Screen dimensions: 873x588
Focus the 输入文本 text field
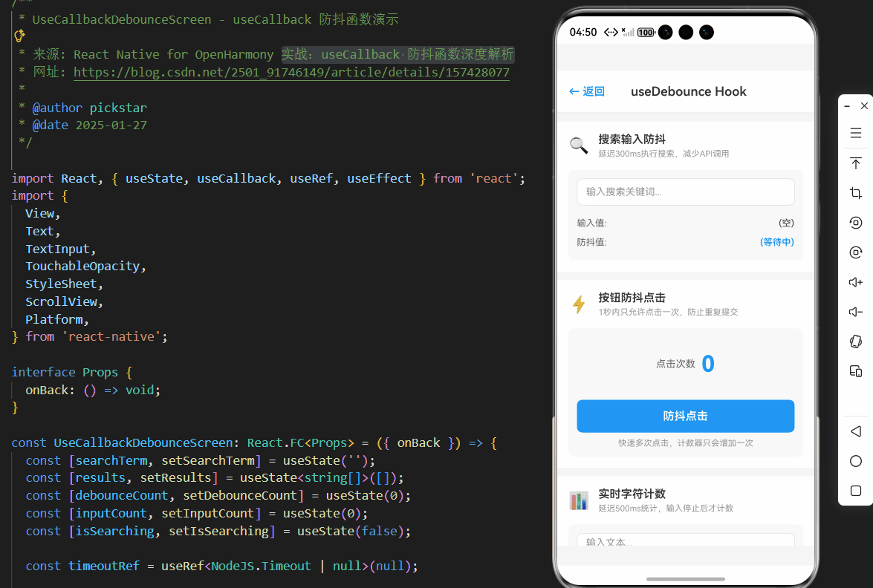click(x=685, y=540)
